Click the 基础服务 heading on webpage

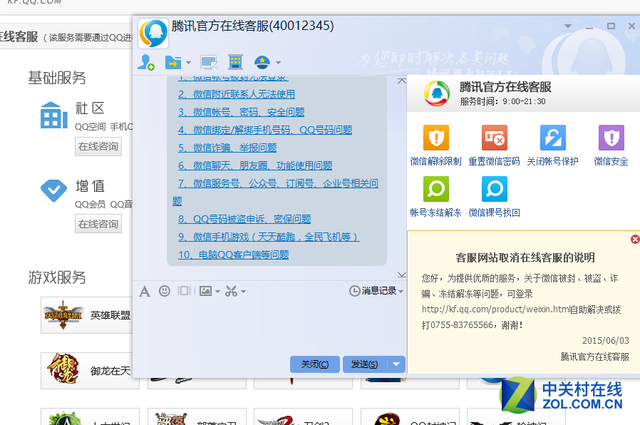[57, 78]
